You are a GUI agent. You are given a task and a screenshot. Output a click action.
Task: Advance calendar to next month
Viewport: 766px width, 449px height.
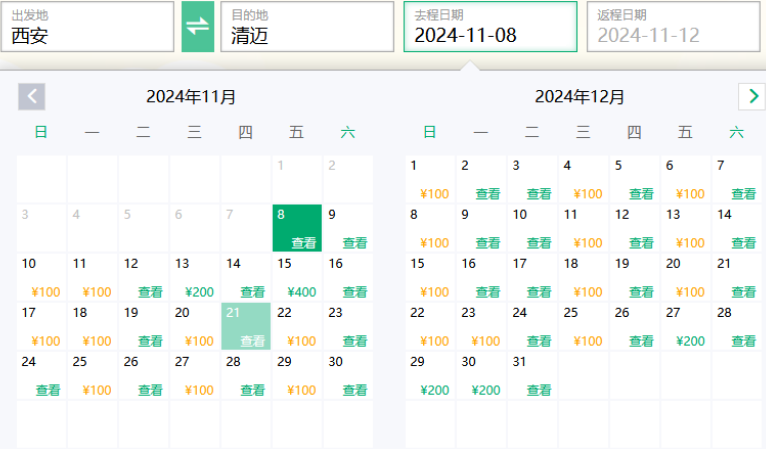point(751,97)
